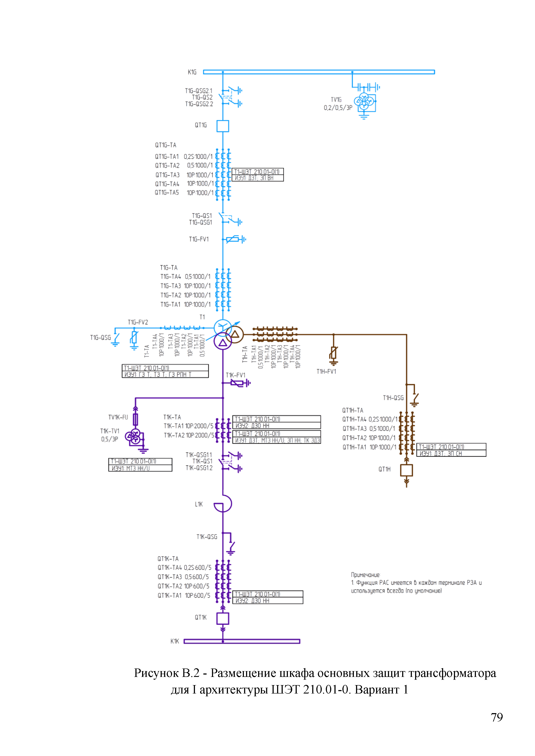535x756 pixels.
Task: Click the QT1G circuit breaker square symbol
Action: [x=223, y=126]
